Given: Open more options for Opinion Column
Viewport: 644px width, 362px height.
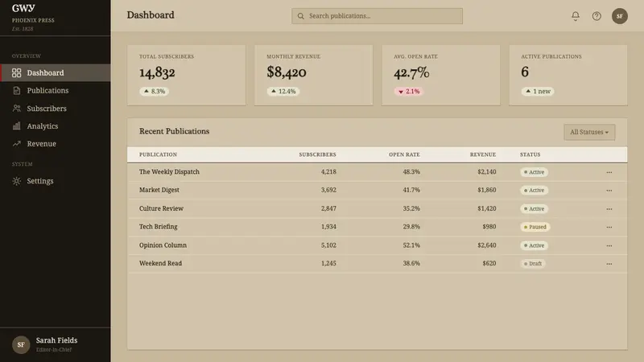Looking at the screenshot, I should pos(609,245).
